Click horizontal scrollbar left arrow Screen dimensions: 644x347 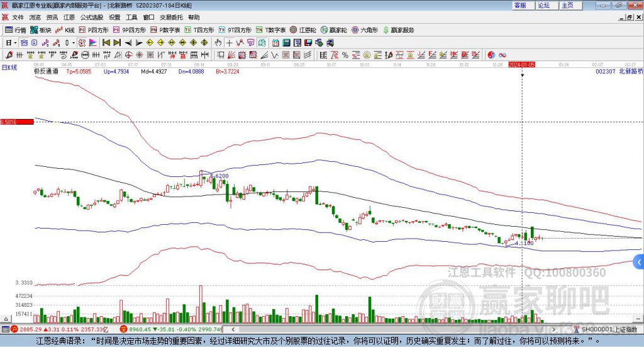click(x=233, y=329)
